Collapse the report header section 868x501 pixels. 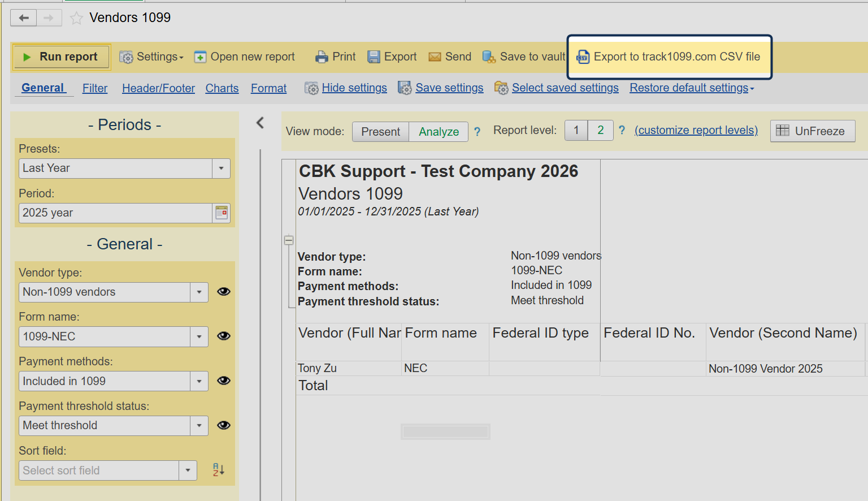tap(289, 240)
